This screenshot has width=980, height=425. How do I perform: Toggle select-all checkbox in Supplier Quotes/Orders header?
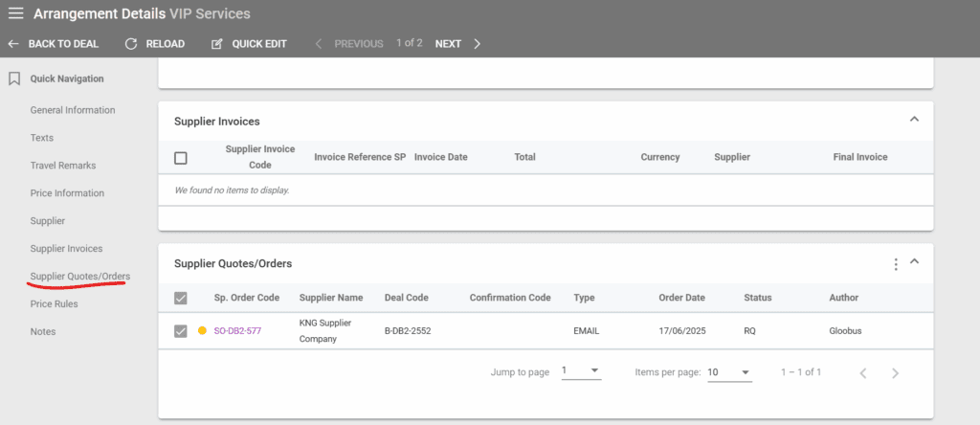click(181, 298)
